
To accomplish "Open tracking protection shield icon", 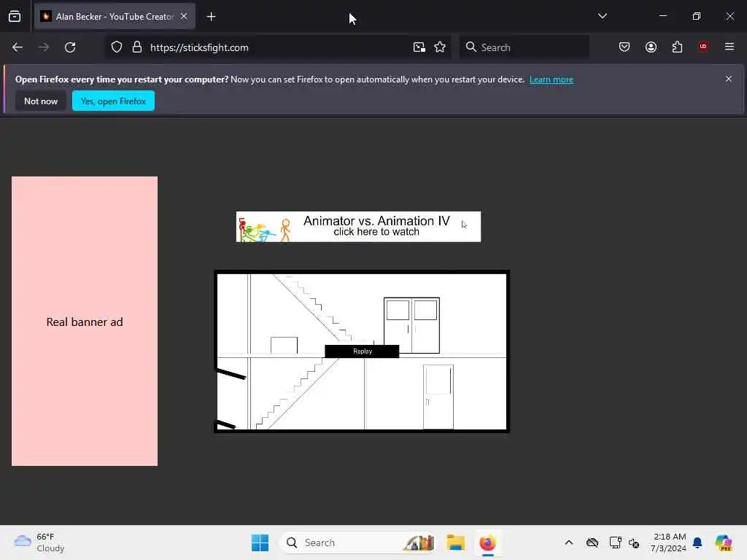I will pyautogui.click(x=117, y=47).
